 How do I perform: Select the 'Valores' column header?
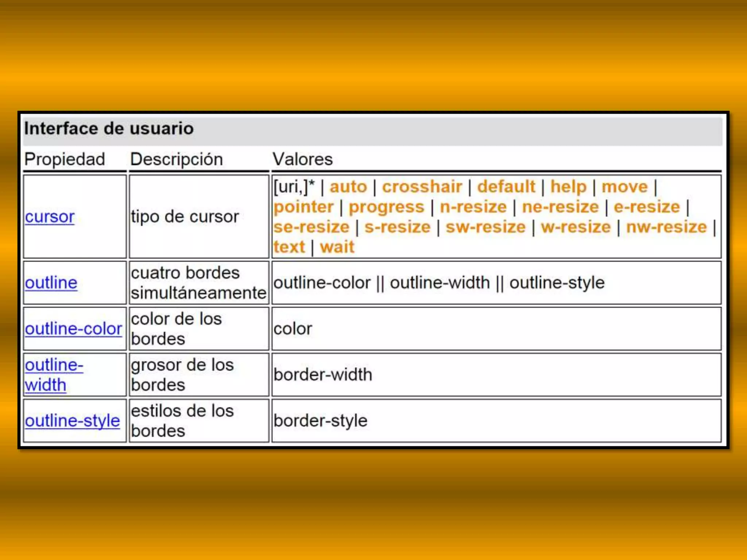[x=303, y=159]
